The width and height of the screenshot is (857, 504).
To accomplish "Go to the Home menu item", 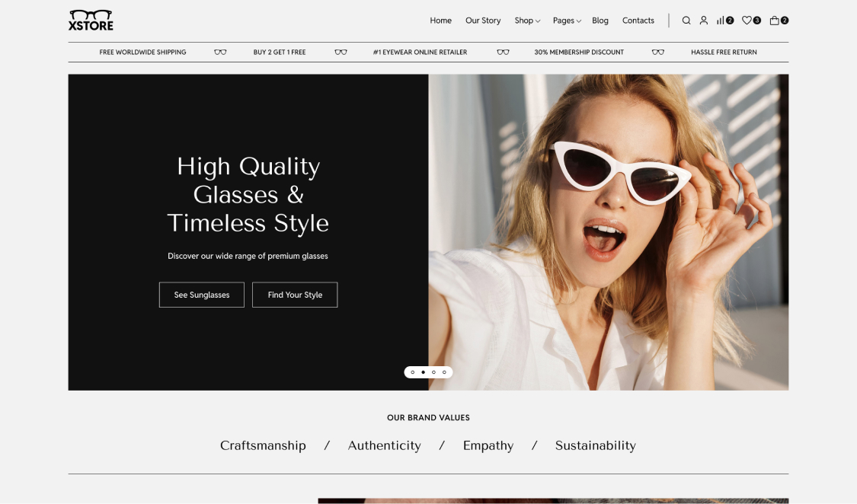I will click(x=440, y=21).
